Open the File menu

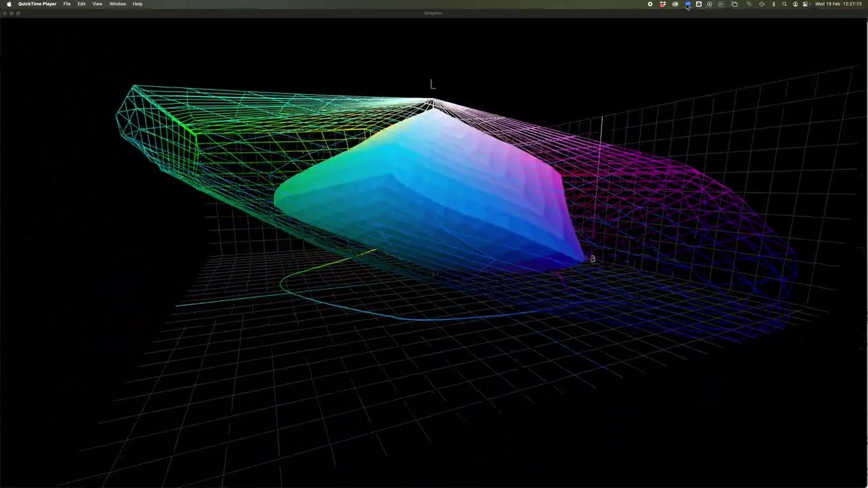[66, 4]
